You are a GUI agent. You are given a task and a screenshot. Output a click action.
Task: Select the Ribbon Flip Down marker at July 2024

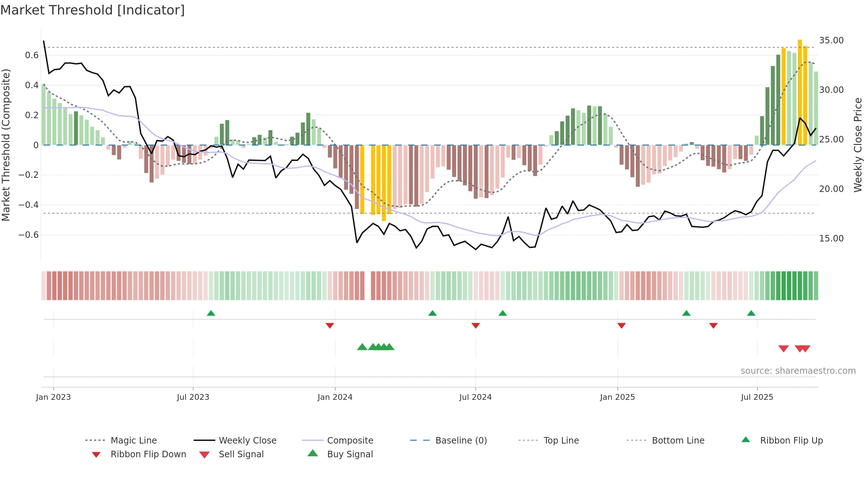coord(476,326)
